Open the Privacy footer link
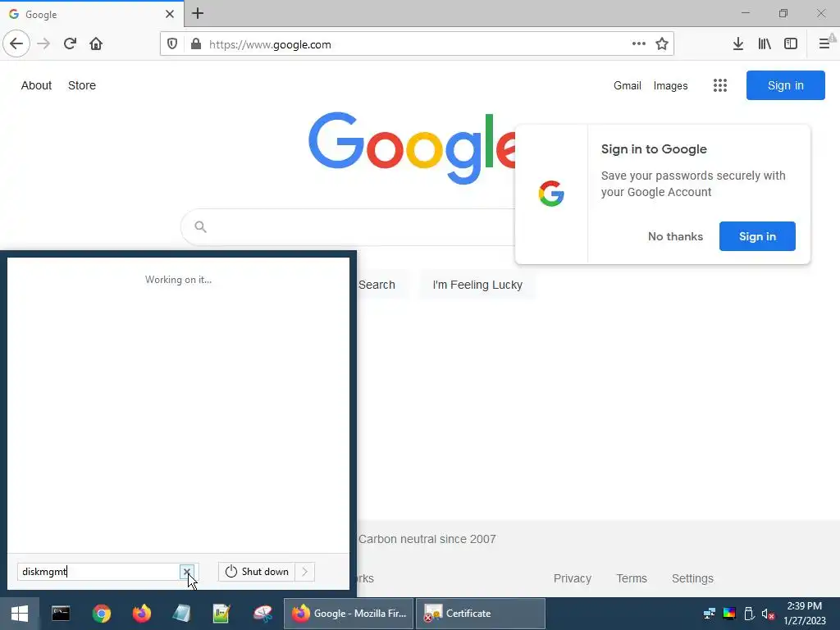This screenshot has width=840, height=630. (572, 578)
